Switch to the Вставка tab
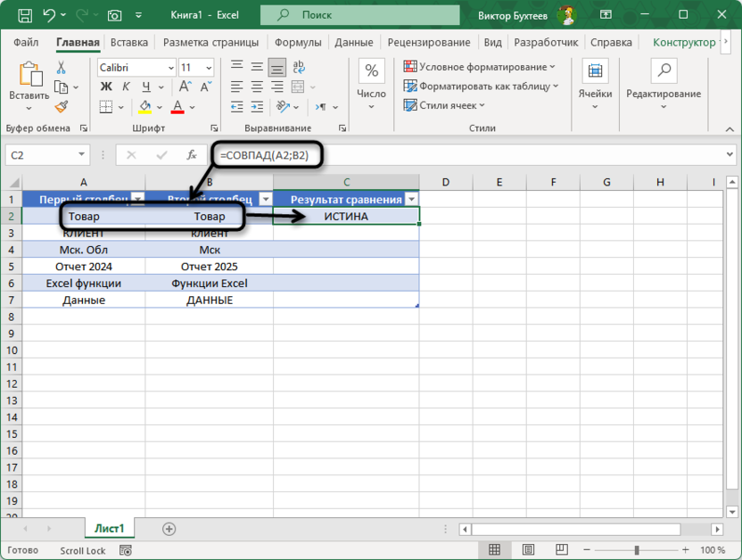The image size is (742, 560). [x=129, y=42]
